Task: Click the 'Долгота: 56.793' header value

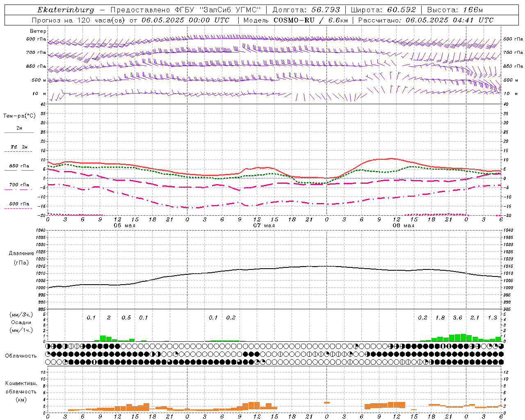Action: [306, 10]
